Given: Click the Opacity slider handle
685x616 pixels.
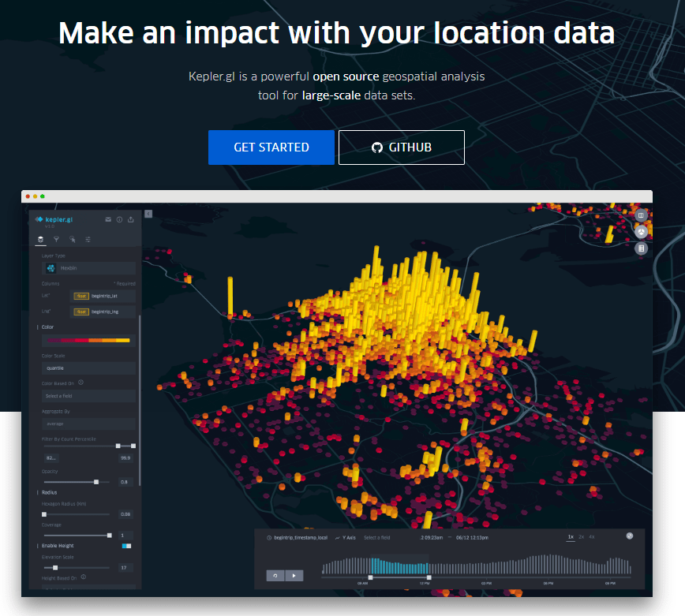Looking at the screenshot, I should 96,481.
